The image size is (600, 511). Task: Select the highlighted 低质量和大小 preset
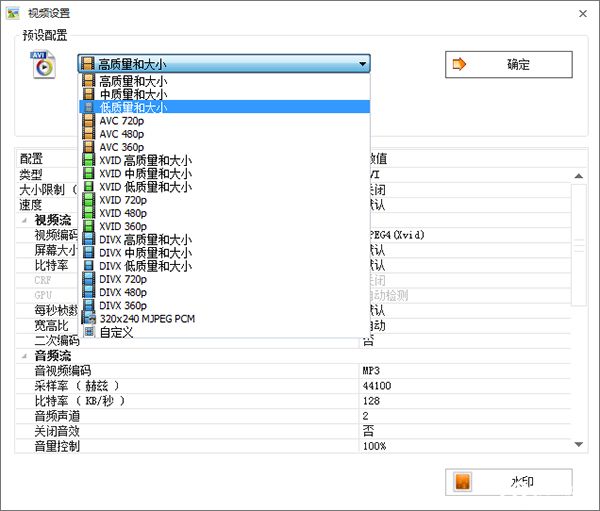click(133, 107)
